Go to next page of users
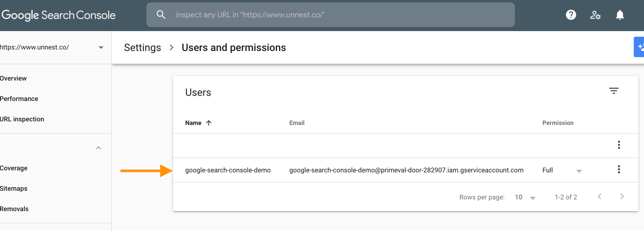 coord(622,196)
